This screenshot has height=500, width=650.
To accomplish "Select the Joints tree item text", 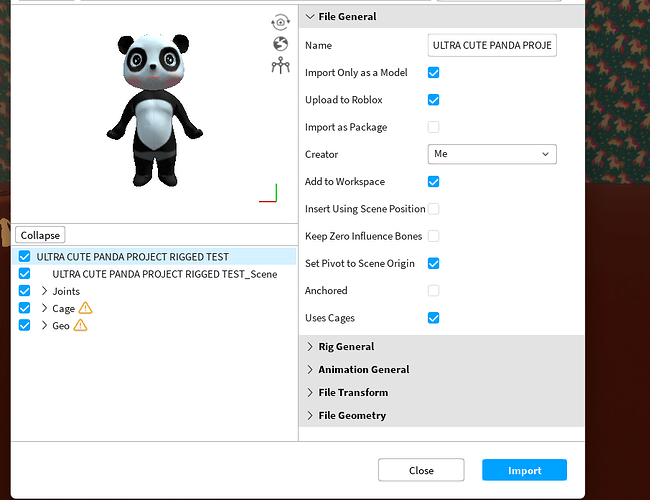I will tap(66, 291).
